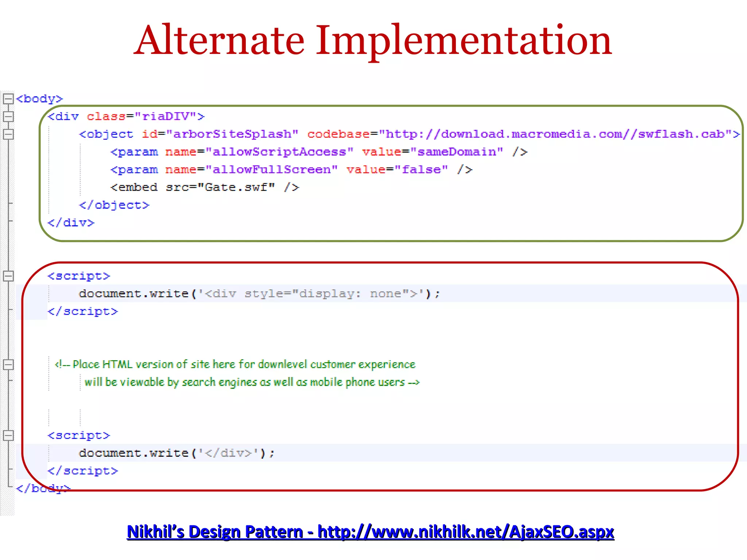Viewport: 747px width, 560px height.
Task: Collapse the HTML comment block node
Action: click(8, 365)
